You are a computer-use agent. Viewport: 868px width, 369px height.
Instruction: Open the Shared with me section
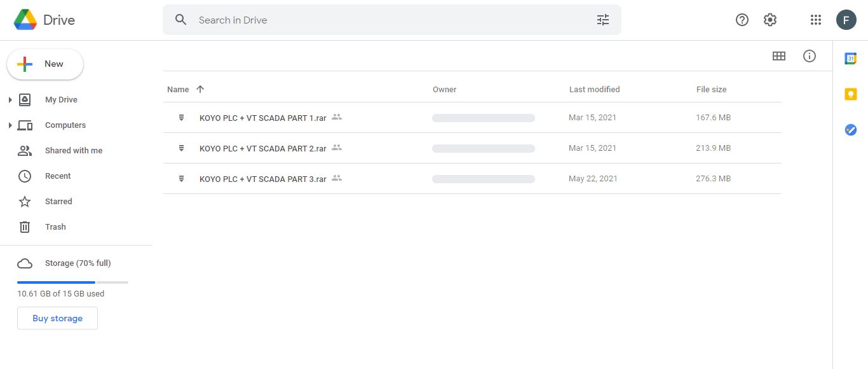click(x=74, y=150)
